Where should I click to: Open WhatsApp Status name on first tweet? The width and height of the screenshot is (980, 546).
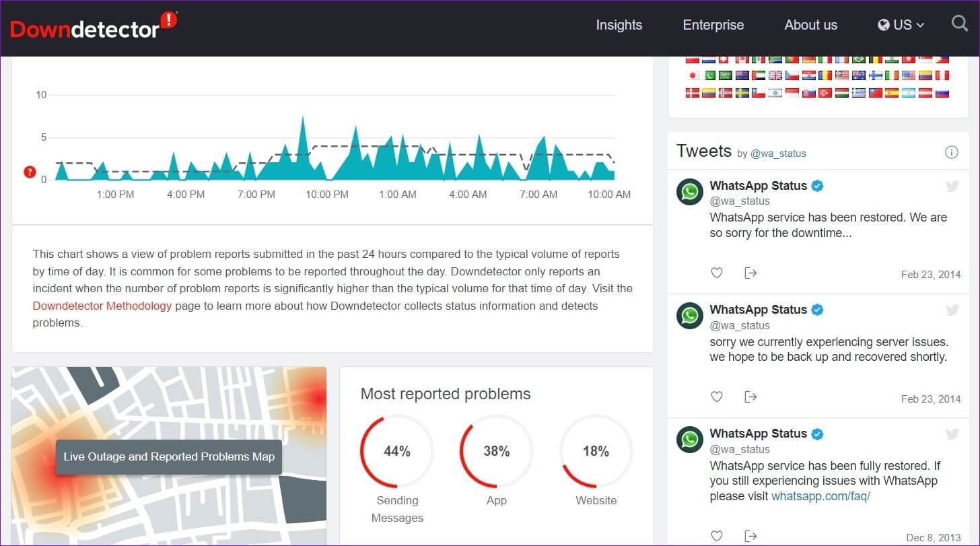pyautogui.click(x=758, y=186)
